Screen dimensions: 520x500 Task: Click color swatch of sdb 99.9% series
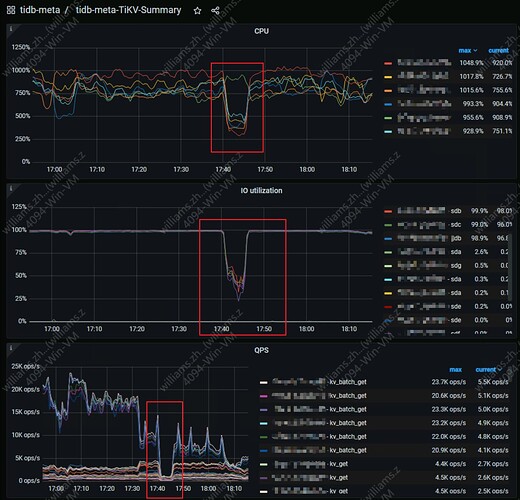point(388,211)
